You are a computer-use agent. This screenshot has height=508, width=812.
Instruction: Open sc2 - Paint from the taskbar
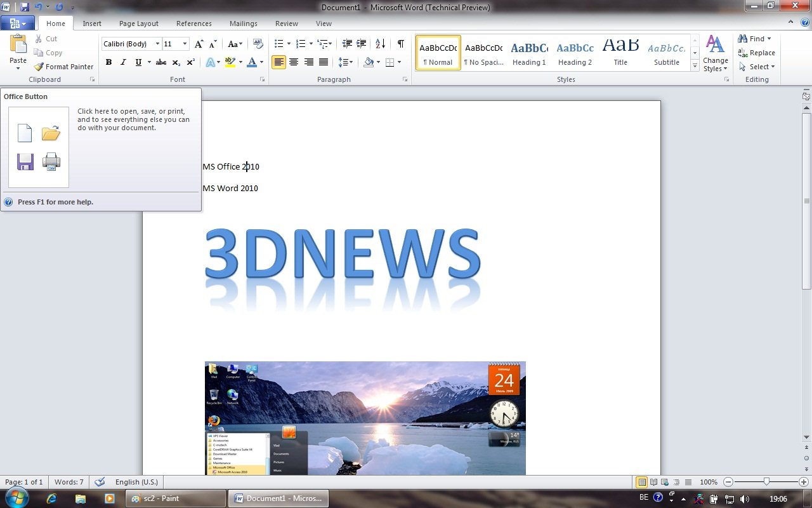[176, 498]
